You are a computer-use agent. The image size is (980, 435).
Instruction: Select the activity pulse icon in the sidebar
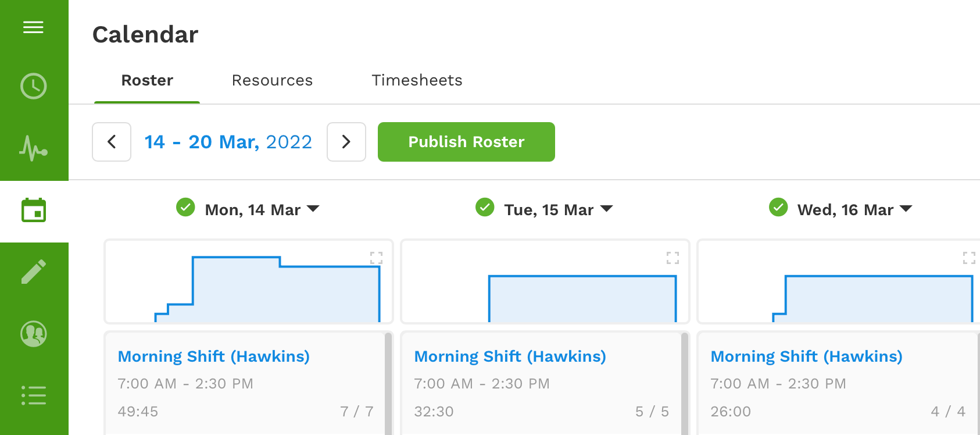34,148
